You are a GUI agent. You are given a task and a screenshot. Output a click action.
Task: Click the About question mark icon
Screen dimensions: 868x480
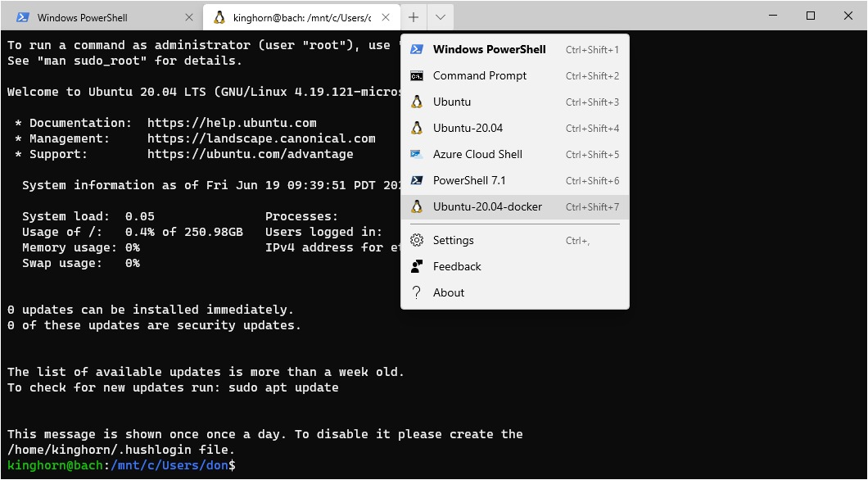tap(417, 292)
